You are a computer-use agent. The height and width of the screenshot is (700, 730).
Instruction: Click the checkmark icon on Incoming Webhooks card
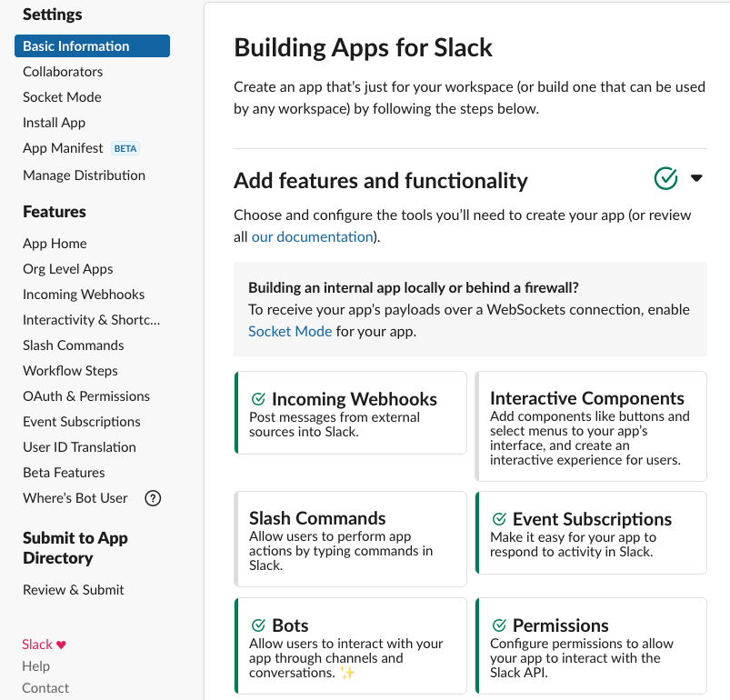[x=258, y=399]
